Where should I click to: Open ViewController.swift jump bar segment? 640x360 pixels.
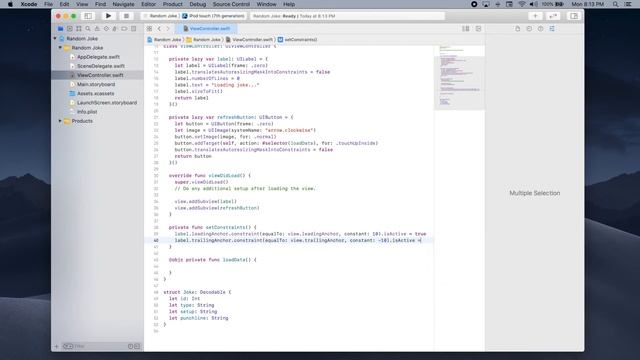(x=249, y=40)
